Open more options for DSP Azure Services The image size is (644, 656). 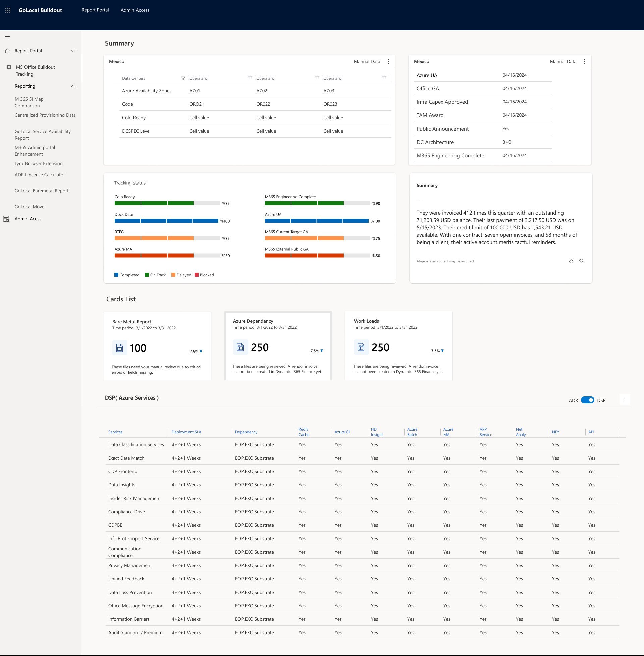(625, 400)
